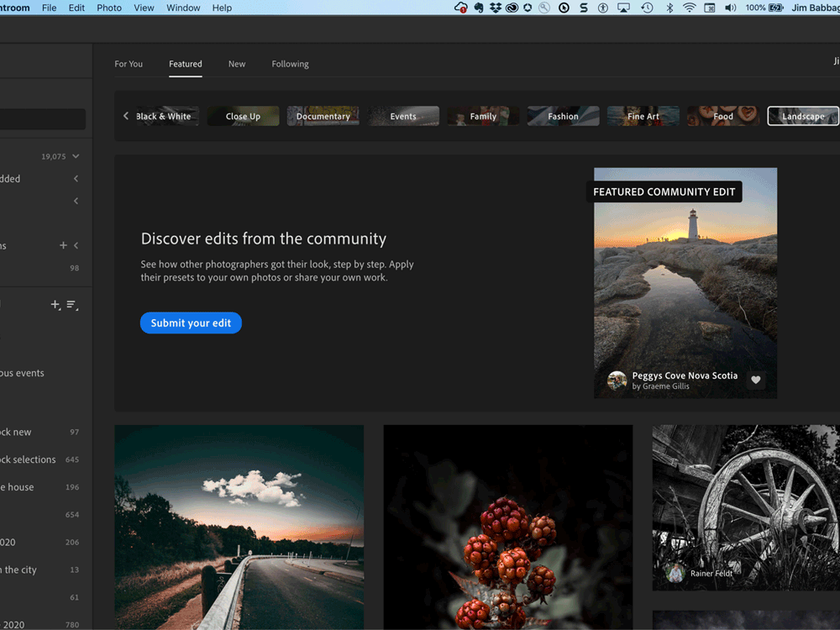Filter by Fashion category
Image resolution: width=840 pixels, height=630 pixels.
pos(563,116)
